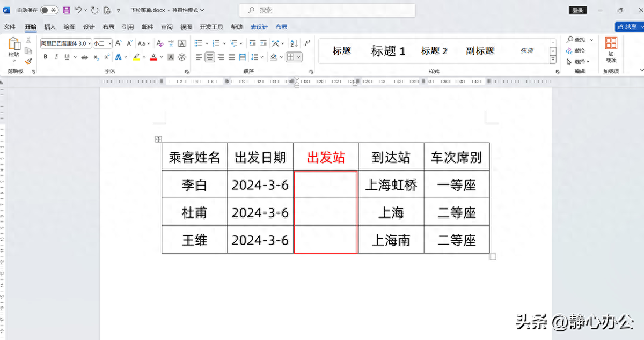Switch to the Design tab
This screenshot has height=340, width=644.
click(x=89, y=27)
